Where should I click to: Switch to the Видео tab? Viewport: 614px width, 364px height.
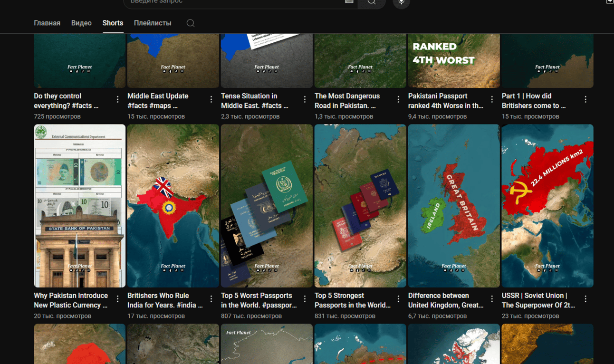[x=81, y=23]
